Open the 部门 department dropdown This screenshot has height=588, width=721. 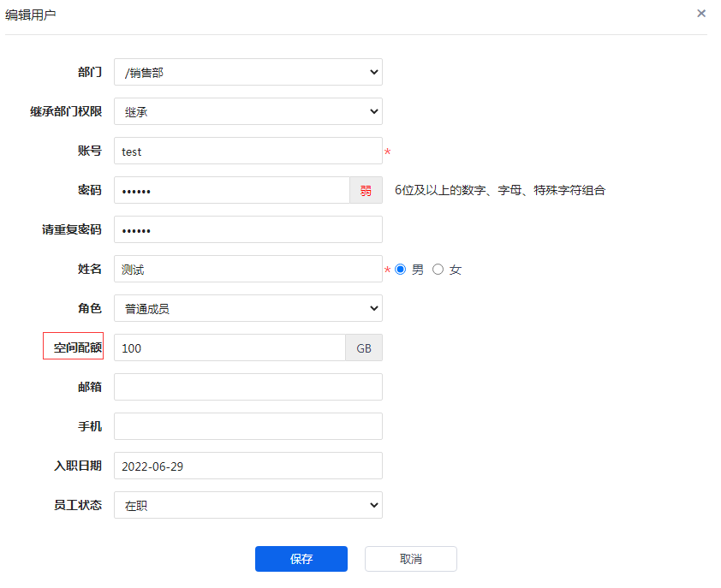[x=247, y=73]
